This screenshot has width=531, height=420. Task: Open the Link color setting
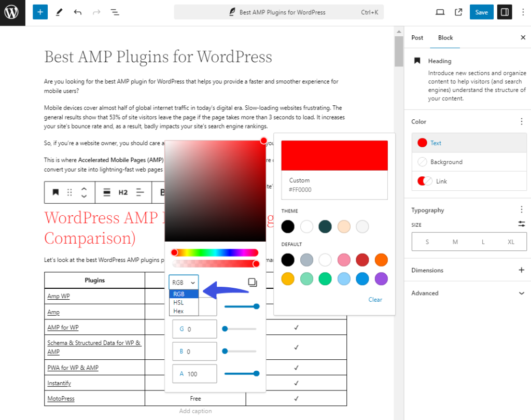pyautogui.click(x=469, y=181)
